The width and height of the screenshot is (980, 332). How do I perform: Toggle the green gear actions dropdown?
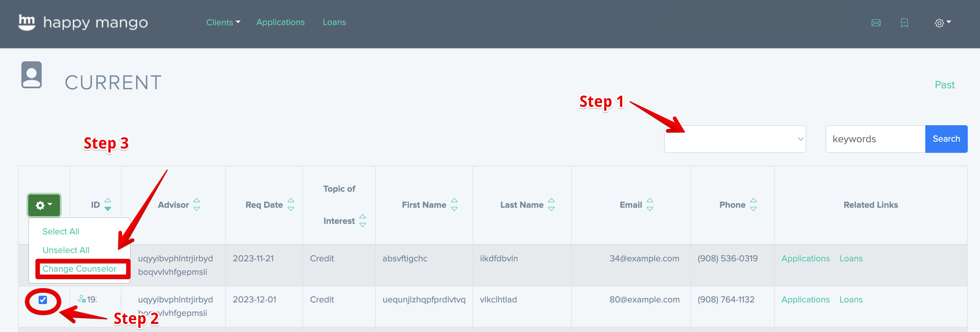[44, 205]
